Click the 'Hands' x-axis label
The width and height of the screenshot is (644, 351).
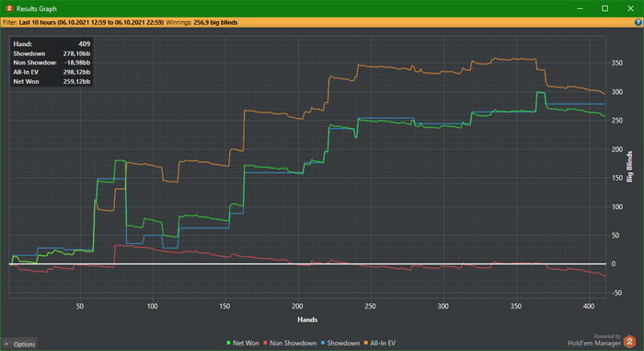click(307, 320)
